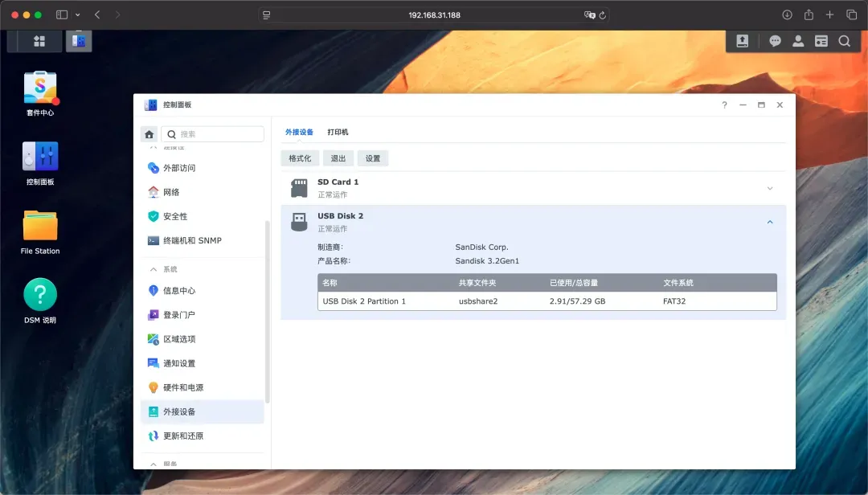The height and width of the screenshot is (495, 868).
Task: Click the help question mark in 控制面板 window
Action: 724,104
